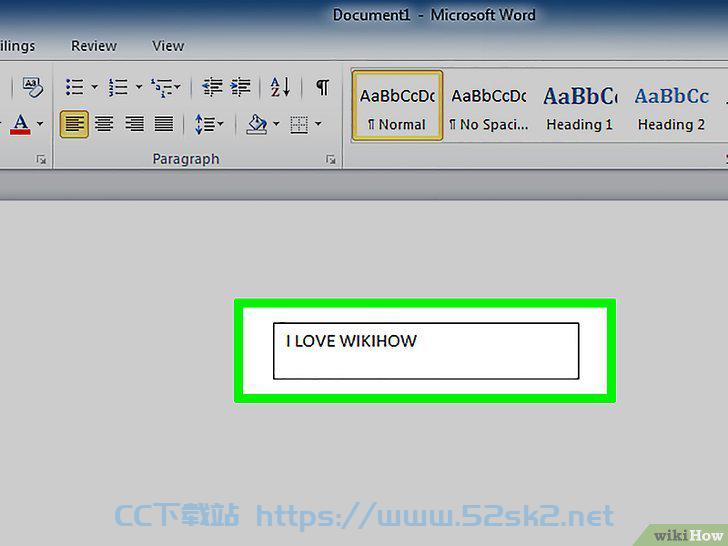Toggle justify text alignment
728x546 pixels.
[x=164, y=124]
